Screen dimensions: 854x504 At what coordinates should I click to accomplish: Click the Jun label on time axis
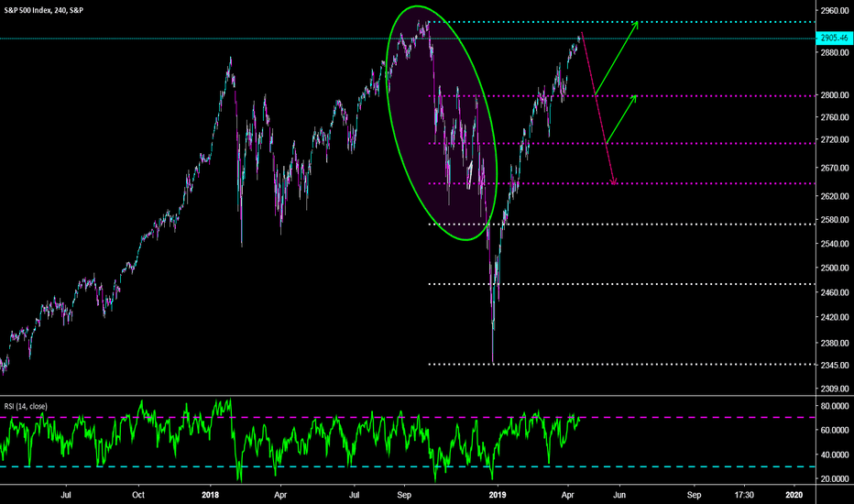[x=619, y=495]
